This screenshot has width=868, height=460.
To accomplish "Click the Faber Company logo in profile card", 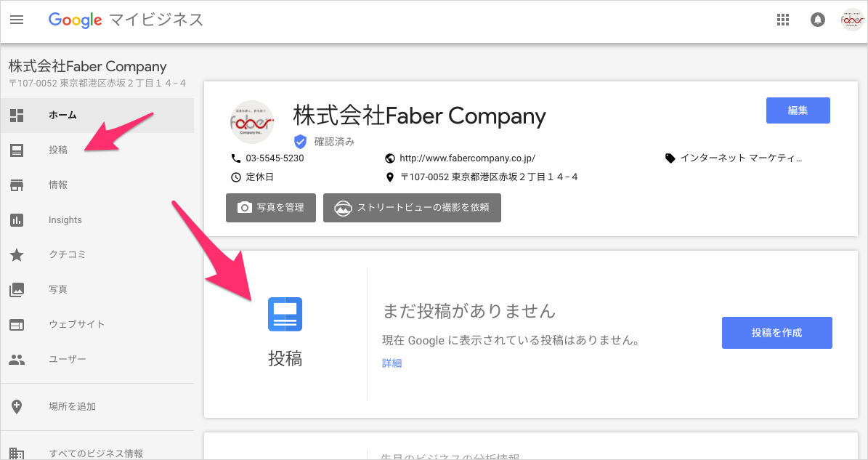I will (x=252, y=122).
